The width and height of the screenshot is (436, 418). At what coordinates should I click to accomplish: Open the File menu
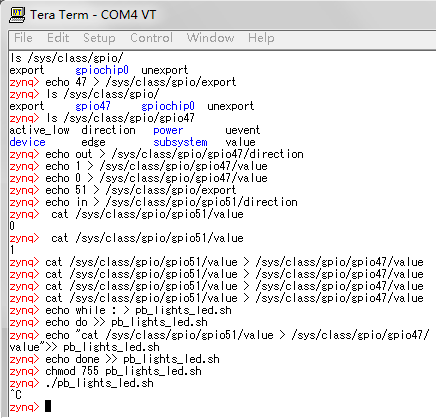pyautogui.click(x=23, y=38)
